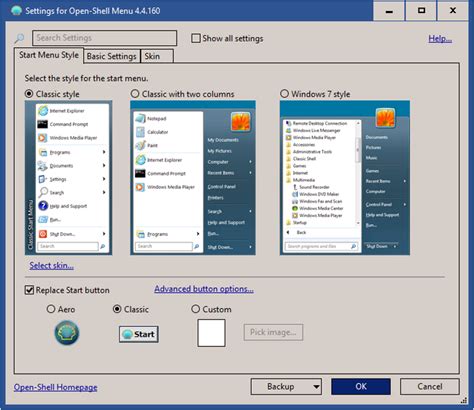Image resolution: width=474 pixels, height=410 pixels.
Task: Click the empty custom button image box
Action: pos(211,333)
